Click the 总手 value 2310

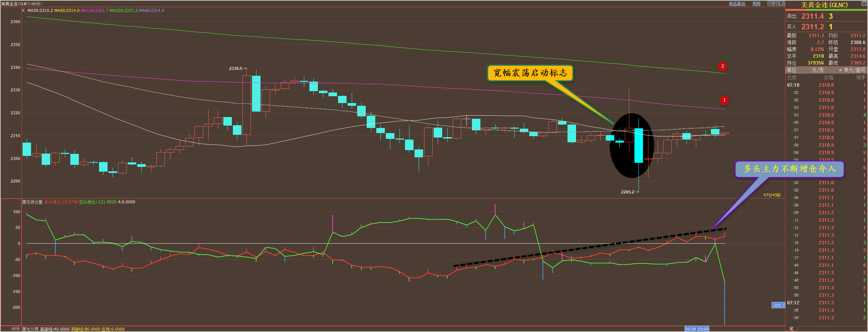[818, 56]
